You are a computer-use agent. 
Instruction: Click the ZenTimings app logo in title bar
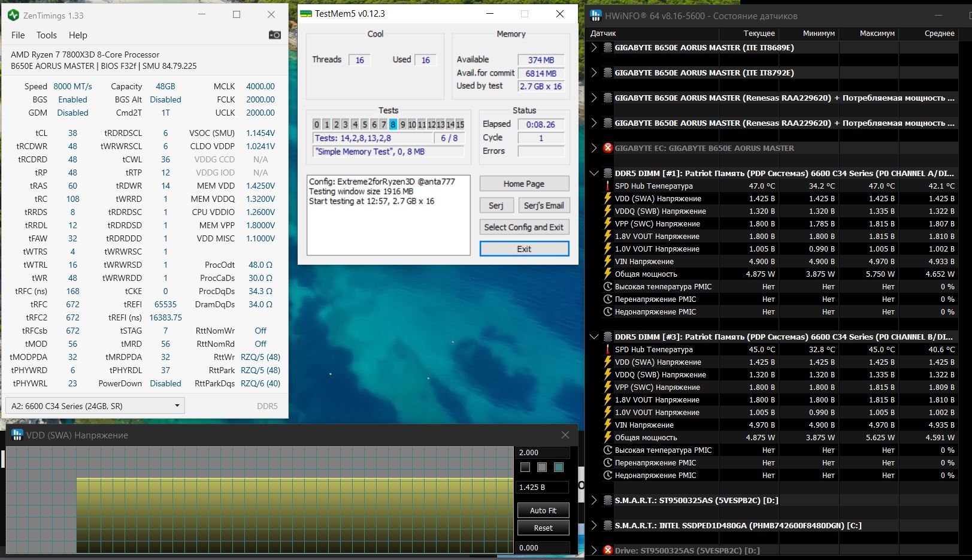14,15
